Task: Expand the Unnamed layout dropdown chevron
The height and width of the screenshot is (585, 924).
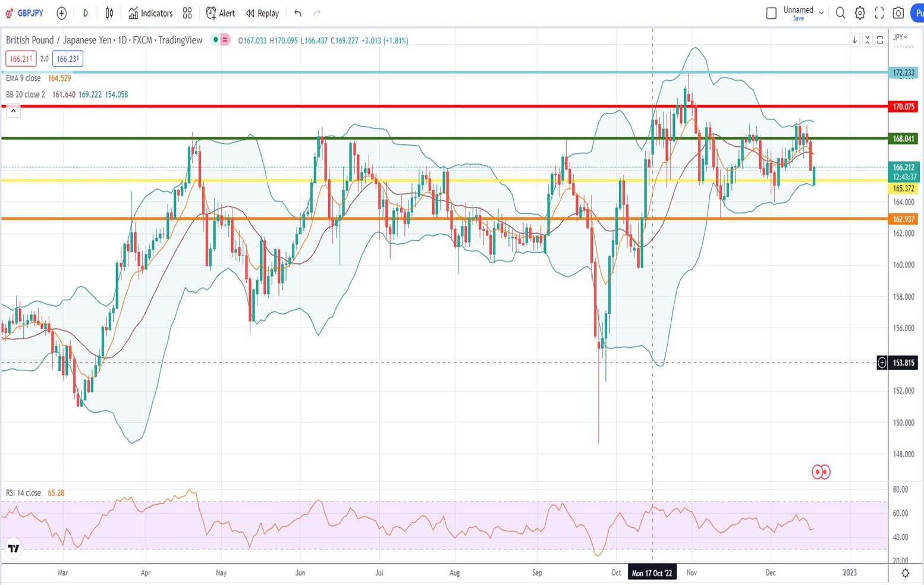Action: pyautogui.click(x=822, y=12)
